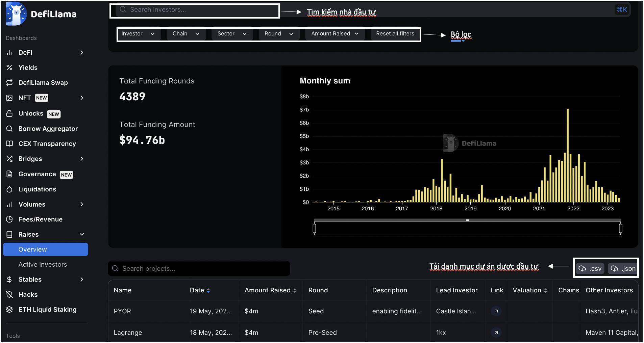Open the Investor filter dropdown
Image resolution: width=644 pixels, height=343 pixels.
coord(138,34)
